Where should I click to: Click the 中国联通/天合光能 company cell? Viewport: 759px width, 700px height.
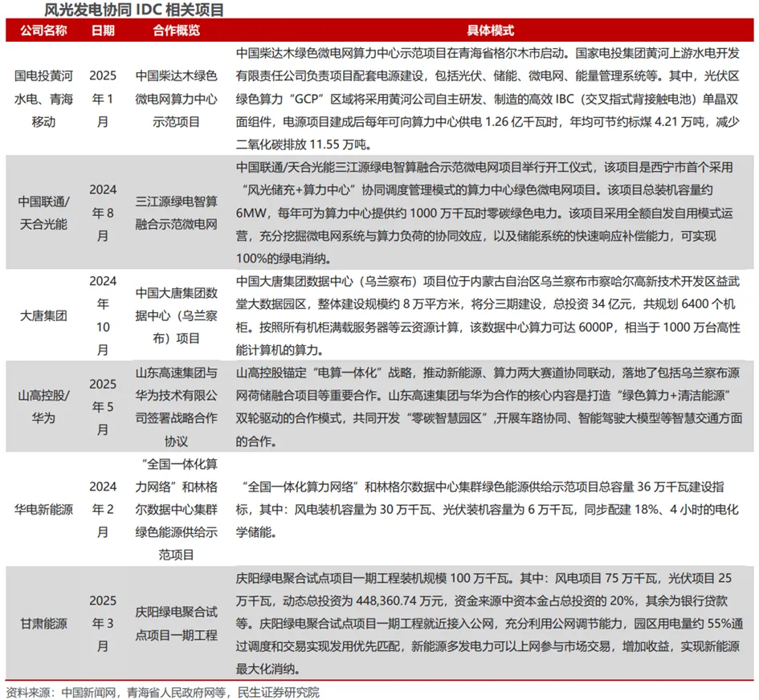coord(43,211)
